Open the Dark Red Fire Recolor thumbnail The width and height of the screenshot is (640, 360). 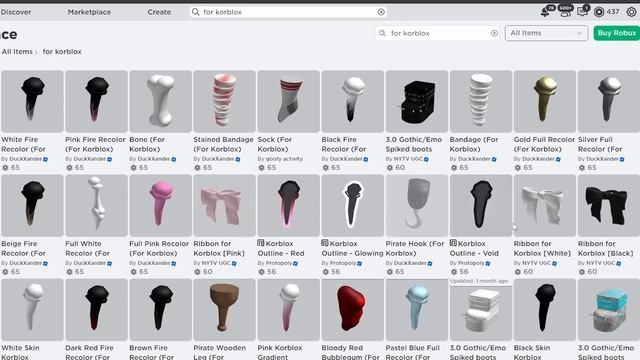96,310
